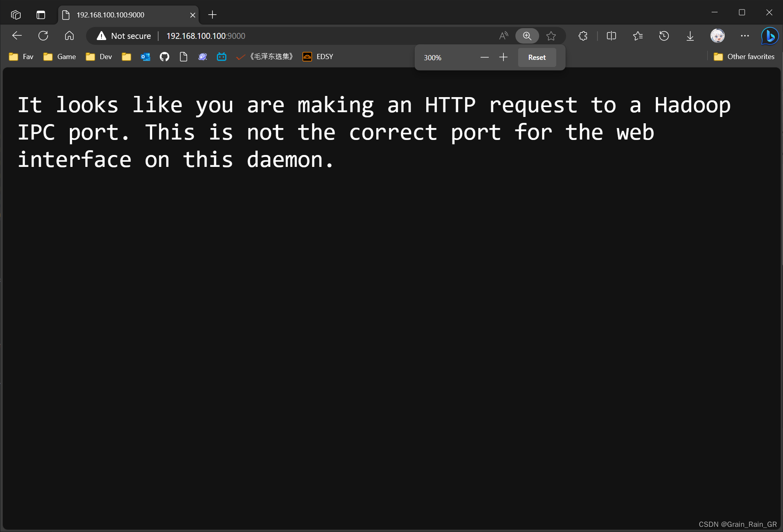Image resolution: width=783 pixels, height=532 pixels.
Task: Add page to favorites with star
Action: pyautogui.click(x=551, y=36)
